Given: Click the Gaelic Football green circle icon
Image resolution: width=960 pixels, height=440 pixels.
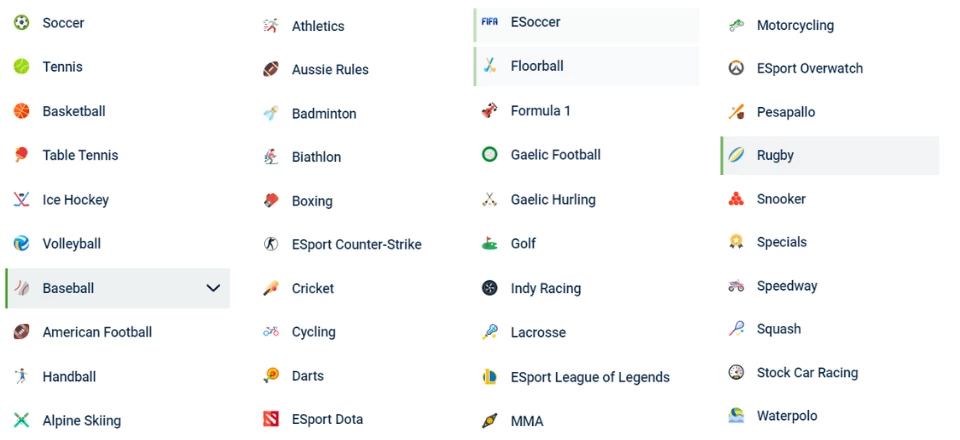Looking at the screenshot, I should pyautogui.click(x=489, y=154).
